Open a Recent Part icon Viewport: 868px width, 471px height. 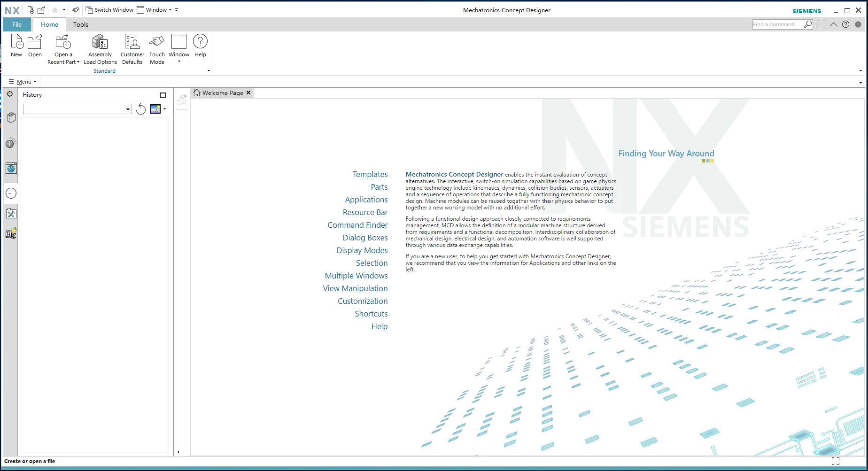pos(63,49)
